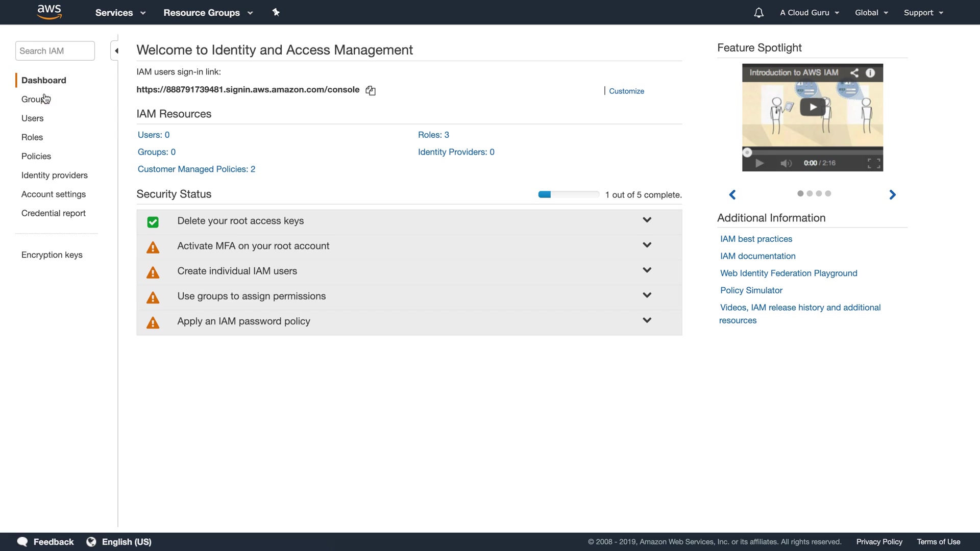Click the AWS logo home icon
This screenshot has height=551, width=980.
click(49, 12)
